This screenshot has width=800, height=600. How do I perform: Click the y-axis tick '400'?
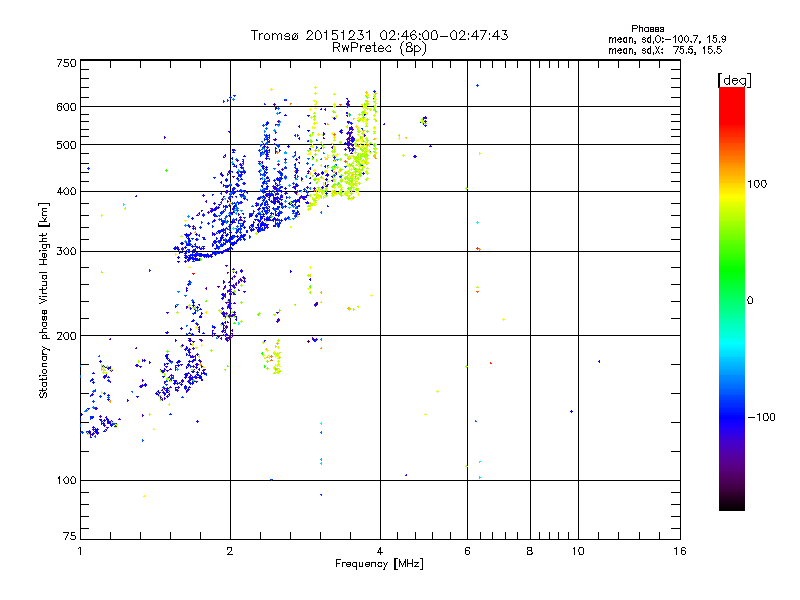[66, 192]
